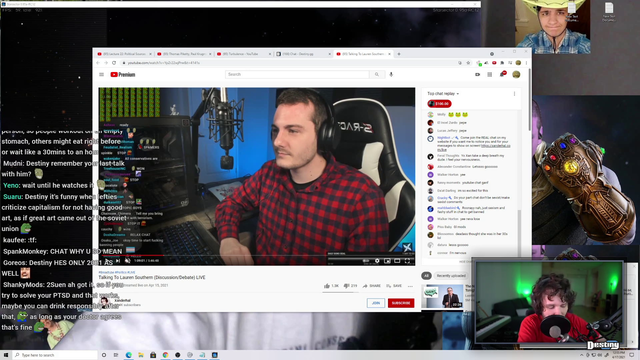Image resolution: width=640 pixels, height=360 pixels.
Task: Switch to Lecture 22 Political Science tab
Action: point(123,54)
